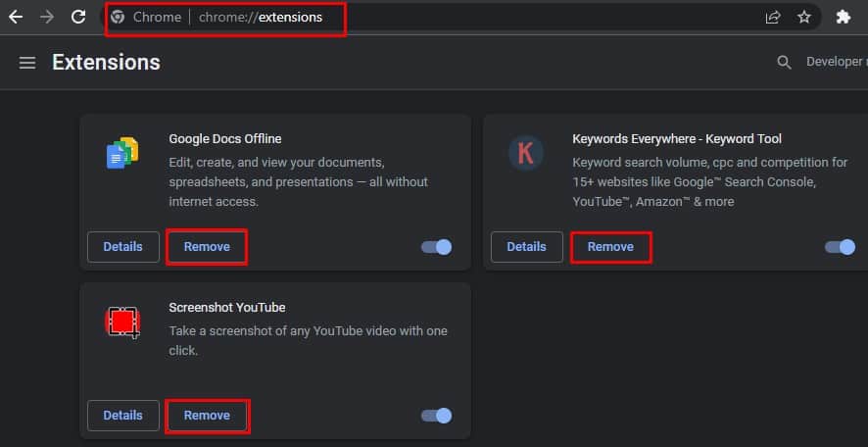Viewport: 868px width, 447px height.
Task: Bookmark this page with the star icon
Action: 804,18
